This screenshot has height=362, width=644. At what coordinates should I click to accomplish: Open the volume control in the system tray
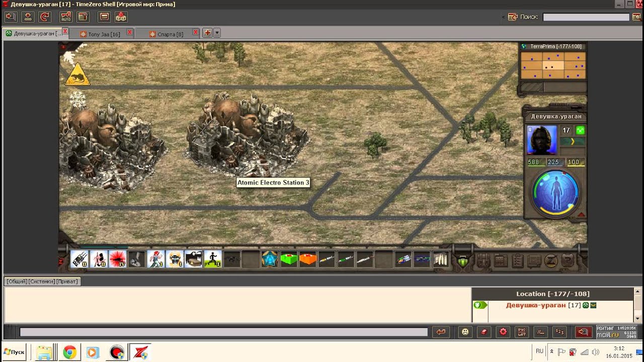point(596,352)
